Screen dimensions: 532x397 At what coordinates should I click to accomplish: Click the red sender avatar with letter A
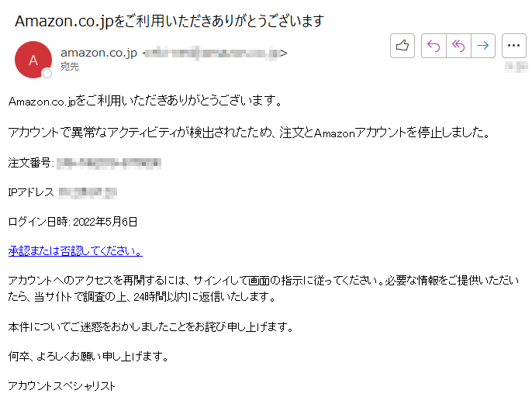[x=33, y=60]
